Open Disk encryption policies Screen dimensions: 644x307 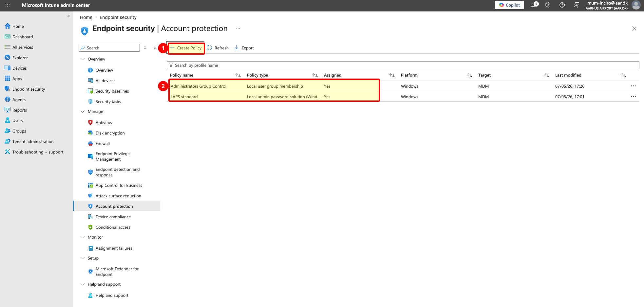click(110, 133)
